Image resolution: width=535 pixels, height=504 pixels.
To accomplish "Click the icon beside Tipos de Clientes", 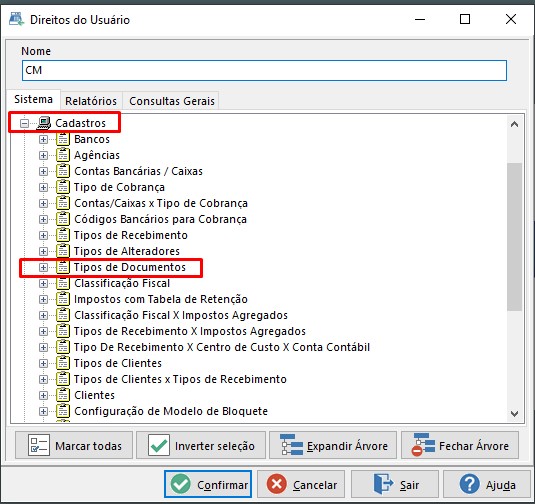I will 63,363.
